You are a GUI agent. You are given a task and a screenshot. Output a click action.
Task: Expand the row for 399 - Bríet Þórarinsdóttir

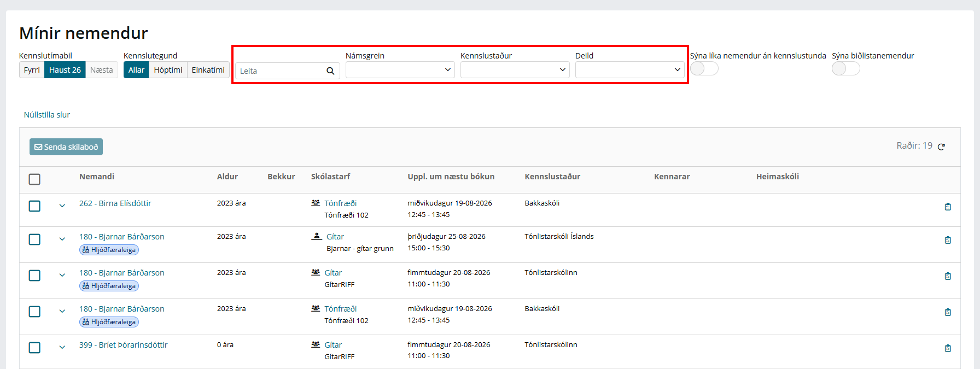[62, 347]
